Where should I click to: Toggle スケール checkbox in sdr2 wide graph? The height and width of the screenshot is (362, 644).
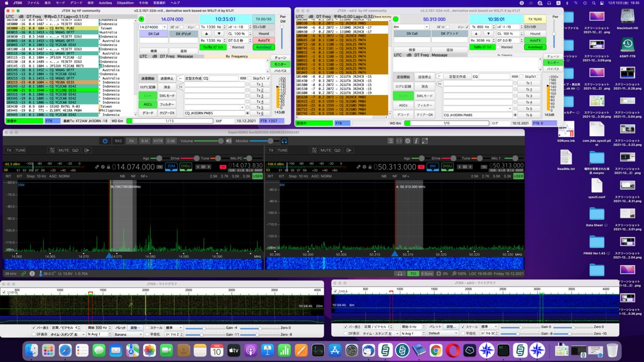[463, 327]
